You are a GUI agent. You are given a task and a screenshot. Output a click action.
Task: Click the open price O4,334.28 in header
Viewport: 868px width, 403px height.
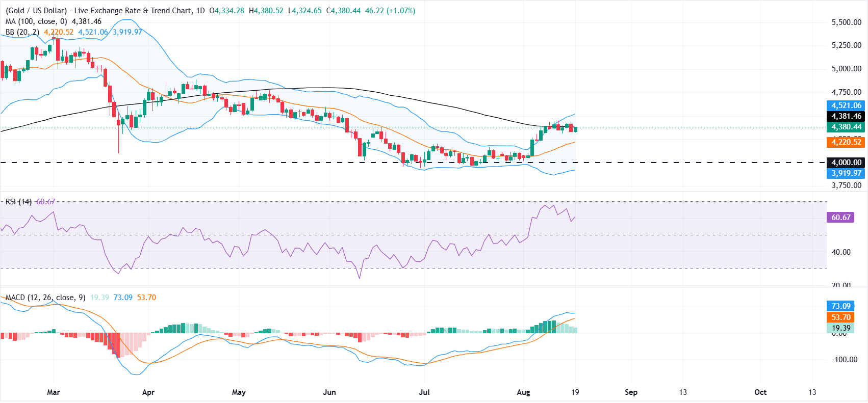227,11
